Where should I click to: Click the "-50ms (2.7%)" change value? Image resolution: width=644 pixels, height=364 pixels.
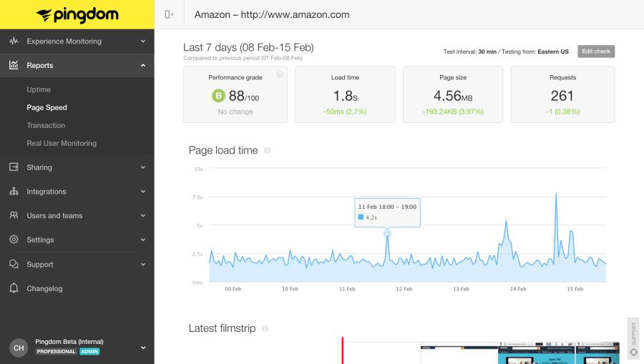click(345, 112)
